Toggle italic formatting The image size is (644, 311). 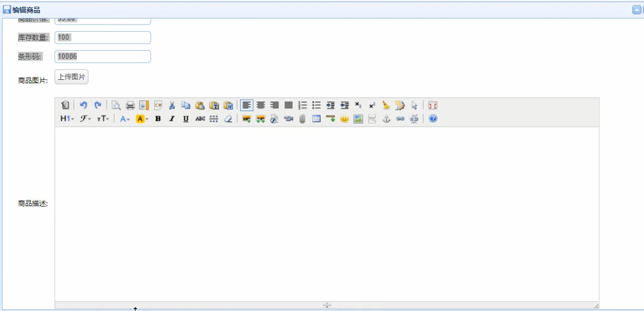point(172,119)
